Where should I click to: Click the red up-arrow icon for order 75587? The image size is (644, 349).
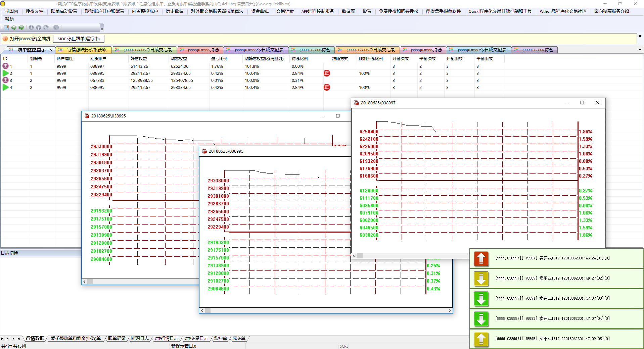click(481, 258)
